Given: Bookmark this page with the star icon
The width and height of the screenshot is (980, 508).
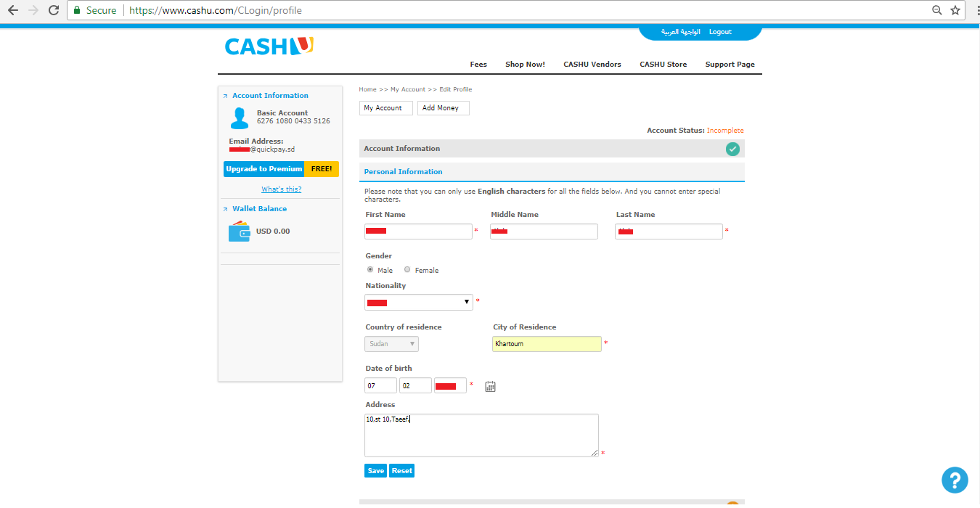Looking at the screenshot, I should [955, 10].
